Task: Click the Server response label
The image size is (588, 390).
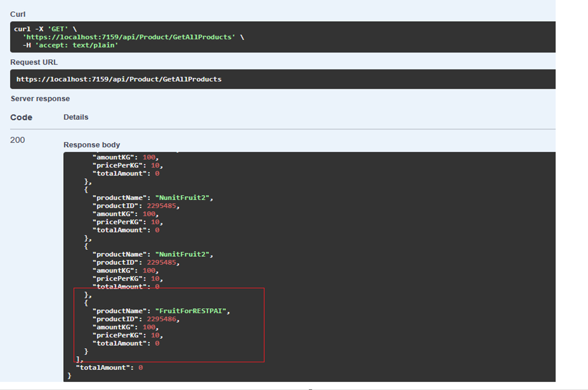Action: (x=39, y=98)
